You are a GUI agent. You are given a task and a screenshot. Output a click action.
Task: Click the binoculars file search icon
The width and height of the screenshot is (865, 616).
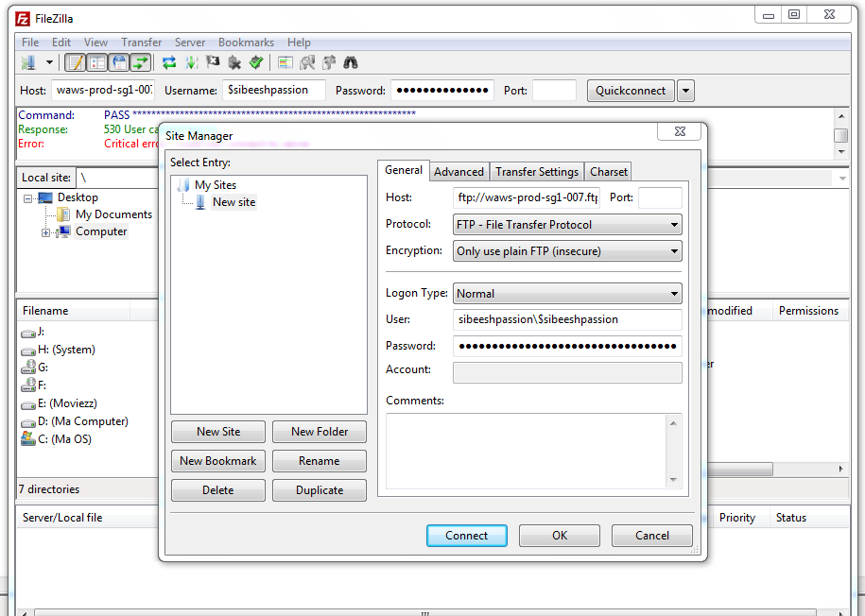point(351,63)
